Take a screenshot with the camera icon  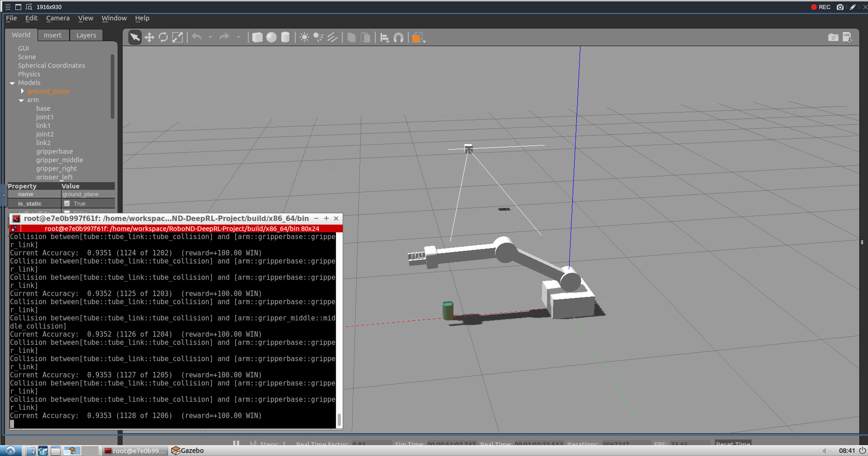[833, 38]
